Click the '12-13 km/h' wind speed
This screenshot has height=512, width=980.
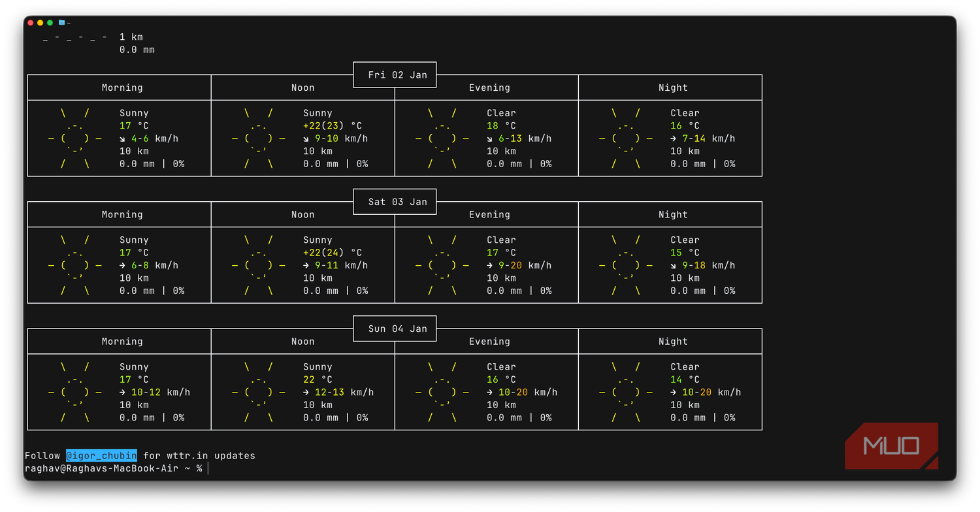(344, 392)
